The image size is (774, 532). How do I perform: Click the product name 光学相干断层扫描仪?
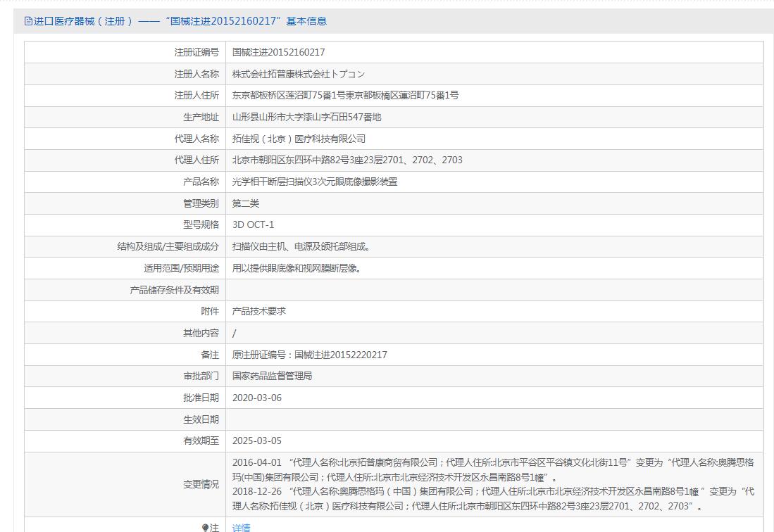tap(273, 182)
